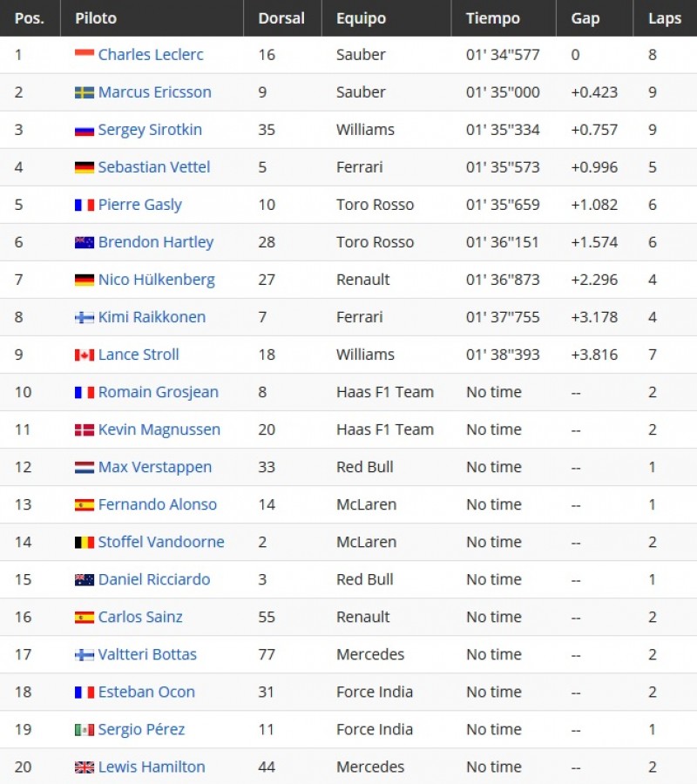Click the Pos. column header

(30, 18)
